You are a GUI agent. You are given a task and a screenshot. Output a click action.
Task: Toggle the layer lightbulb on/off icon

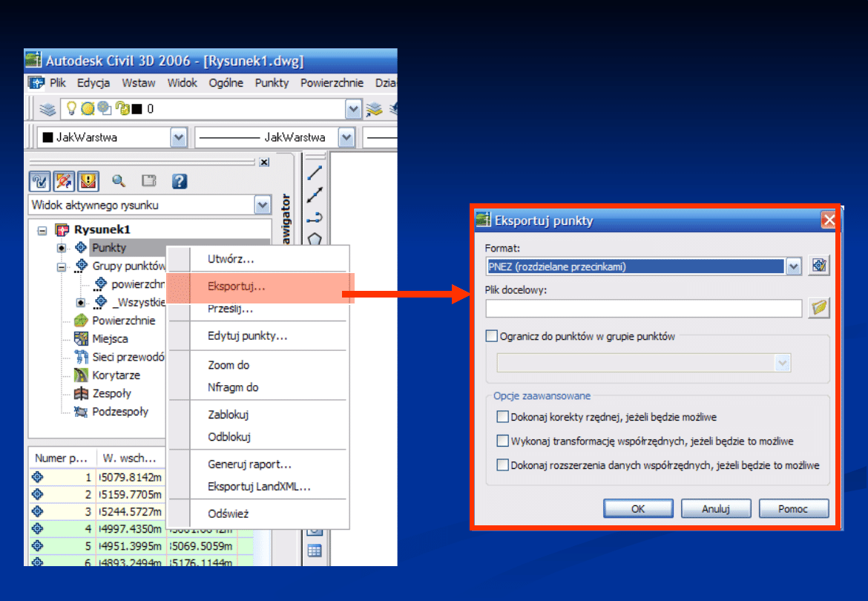[71, 108]
